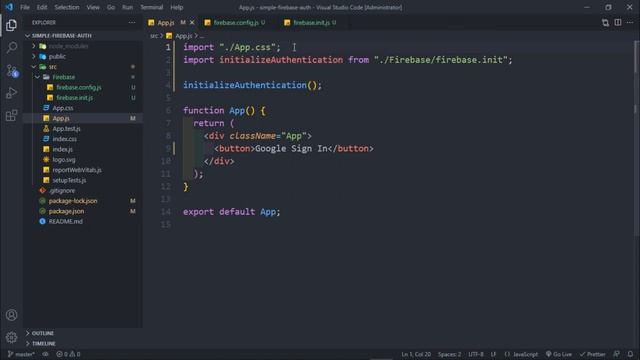Click the Go Live status bar button

[559, 354]
